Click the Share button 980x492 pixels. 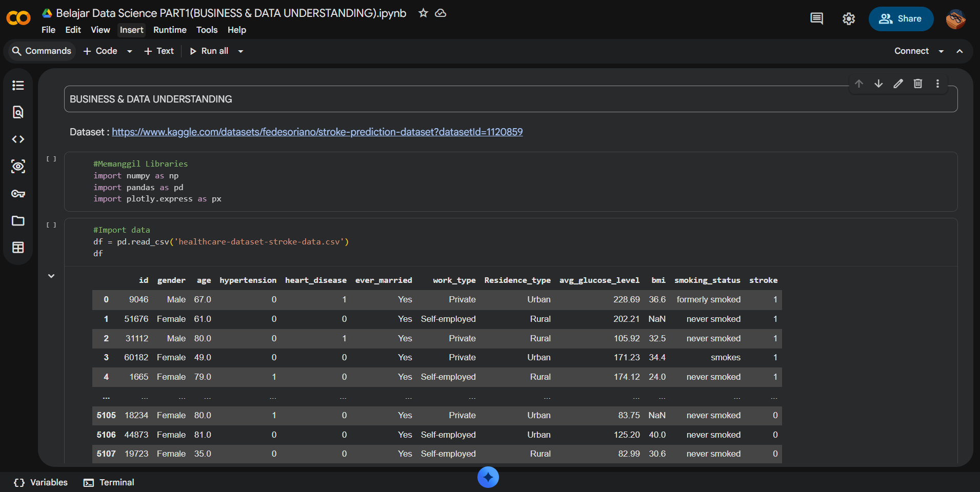click(901, 19)
